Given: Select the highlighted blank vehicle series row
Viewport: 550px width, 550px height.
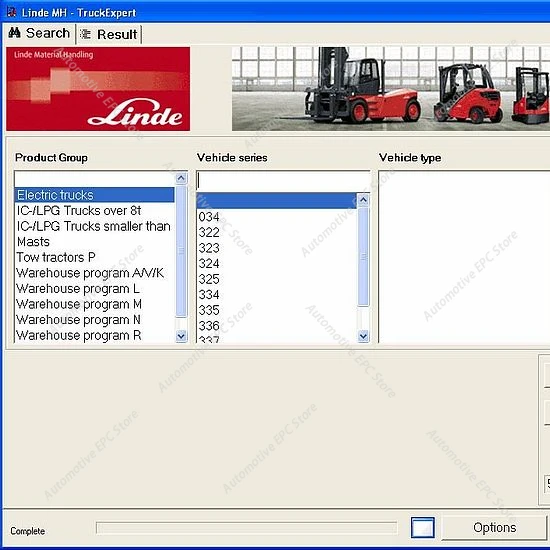Looking at the screenshot, I should click(277, 201).
